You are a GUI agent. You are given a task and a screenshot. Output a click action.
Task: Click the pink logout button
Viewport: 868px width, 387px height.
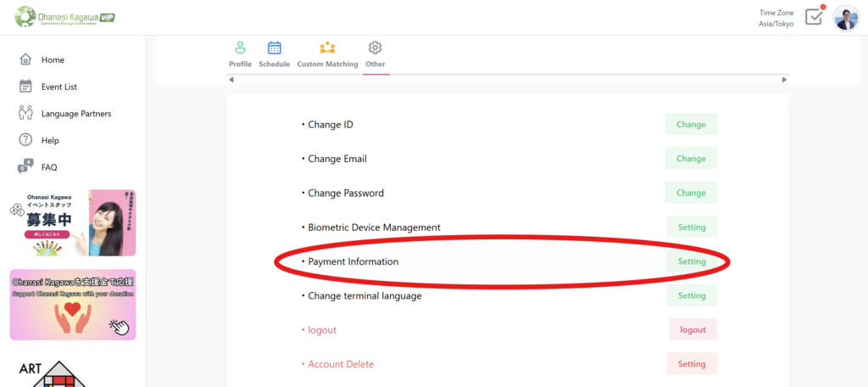pyautogui.click(x=693, y=330)
